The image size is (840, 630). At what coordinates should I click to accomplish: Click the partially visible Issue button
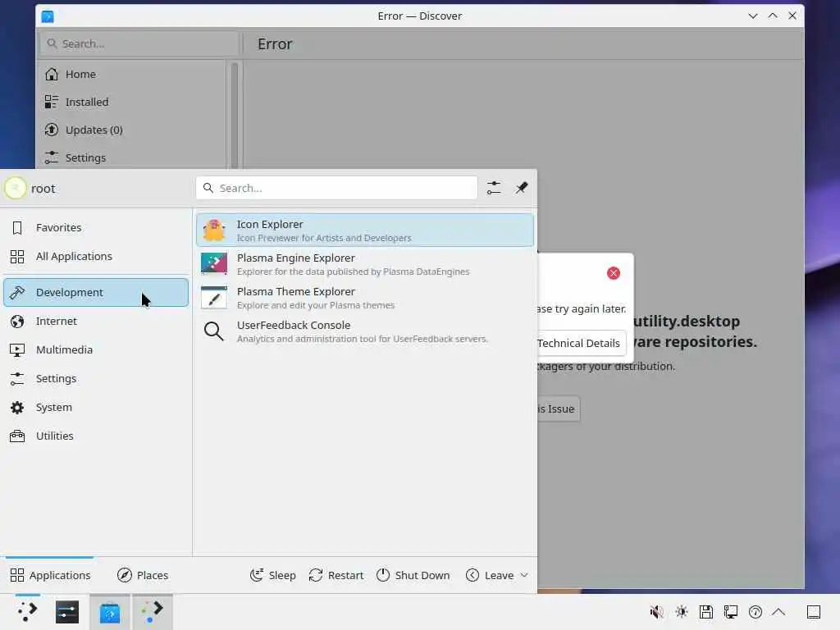(x=558, y=409)
